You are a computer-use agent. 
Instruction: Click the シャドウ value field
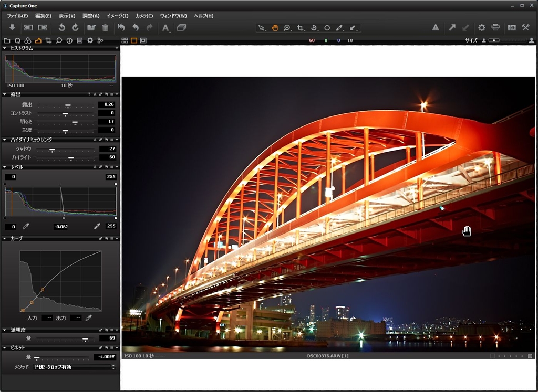tap(107, 149)
